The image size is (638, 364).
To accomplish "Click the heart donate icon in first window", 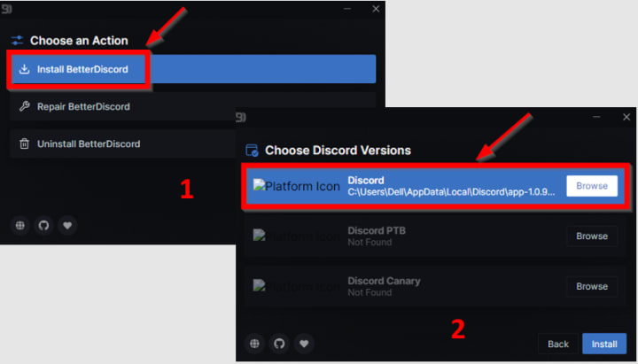I will 67,225.
